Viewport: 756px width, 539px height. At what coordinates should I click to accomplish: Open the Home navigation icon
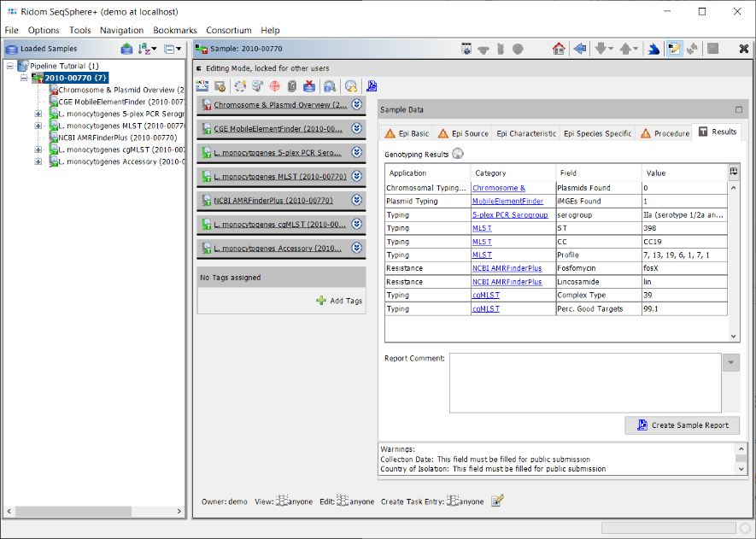click(x=558, y=49)
